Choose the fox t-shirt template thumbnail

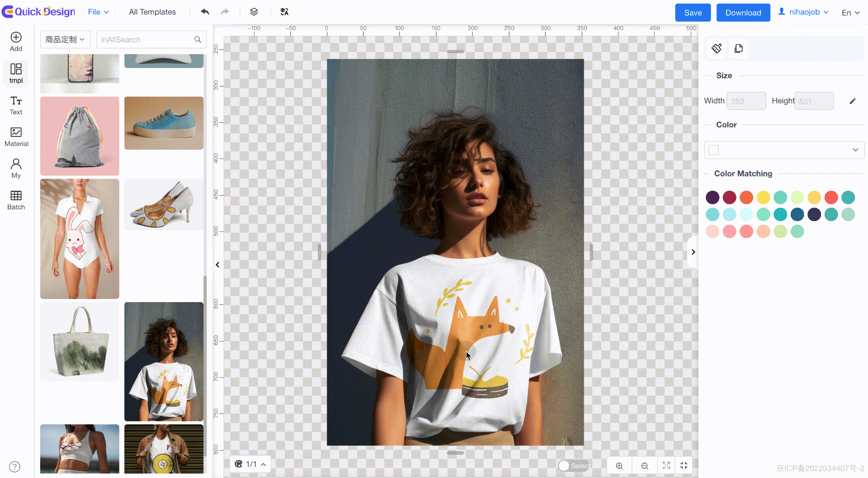[x=164, y=362]
